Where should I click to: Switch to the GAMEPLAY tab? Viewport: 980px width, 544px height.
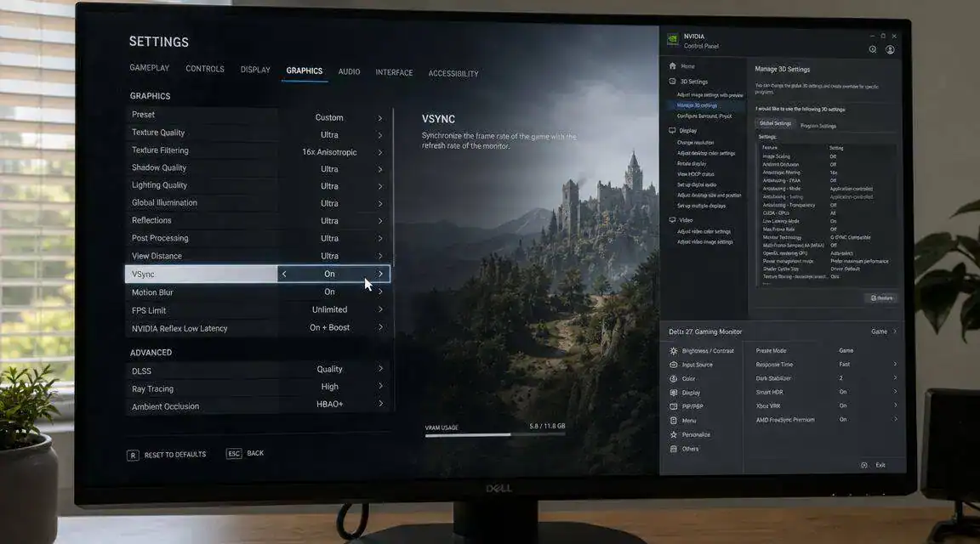[150, 68]
